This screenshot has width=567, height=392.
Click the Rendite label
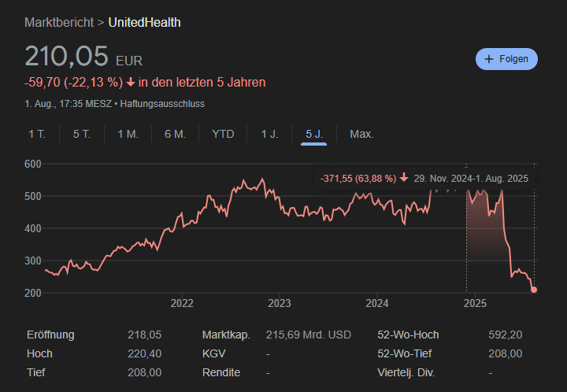point(221,372)
